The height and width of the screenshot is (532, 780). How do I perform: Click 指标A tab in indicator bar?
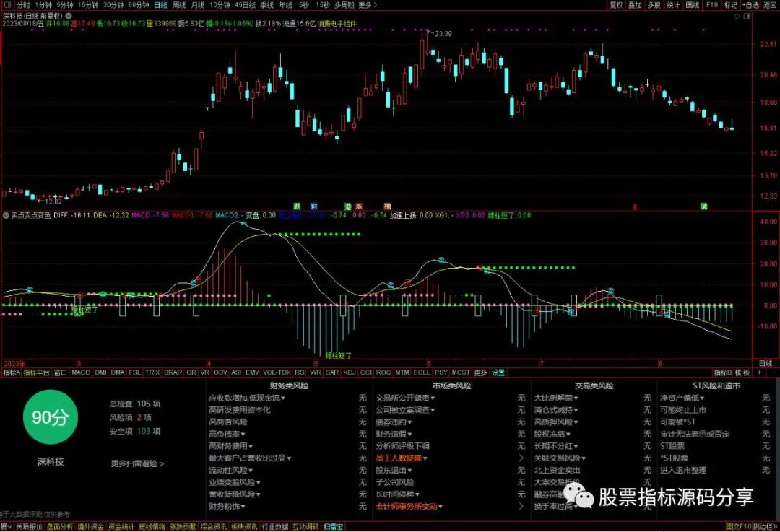coord(12,372)
